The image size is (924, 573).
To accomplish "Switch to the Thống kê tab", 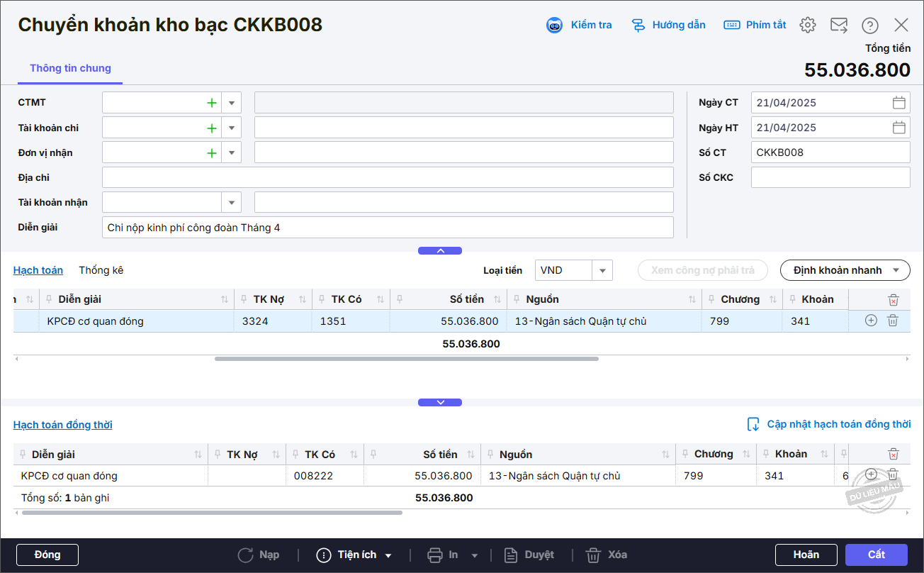I will 101,270.
